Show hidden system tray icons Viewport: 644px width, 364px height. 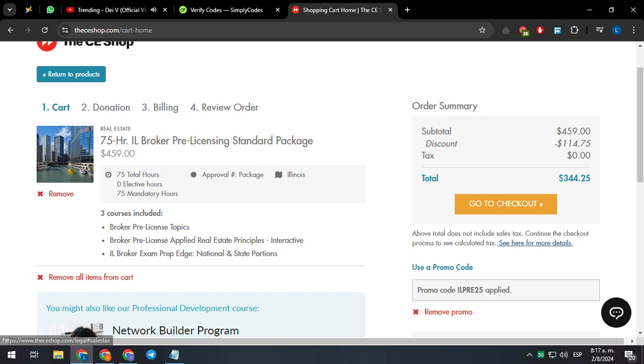529,355
